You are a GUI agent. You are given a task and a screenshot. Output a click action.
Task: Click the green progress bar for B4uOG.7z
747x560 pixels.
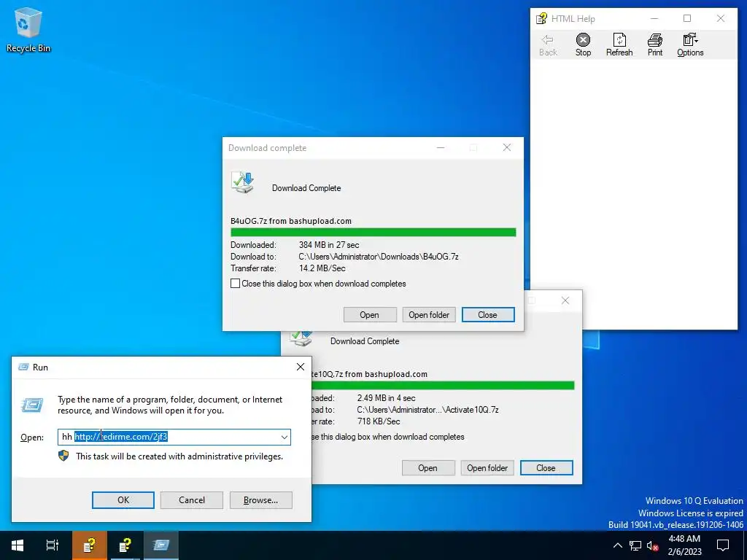coord(373,233)
